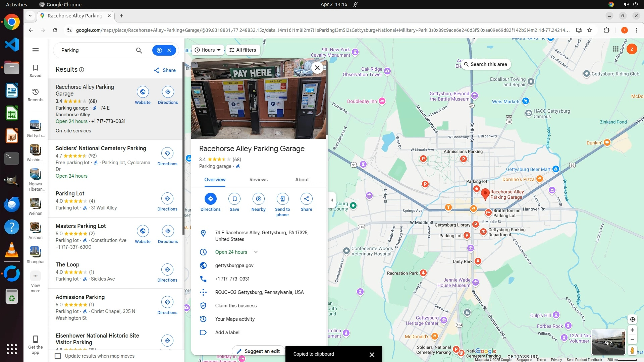Open the Google apps grid icon

(615, 49)
